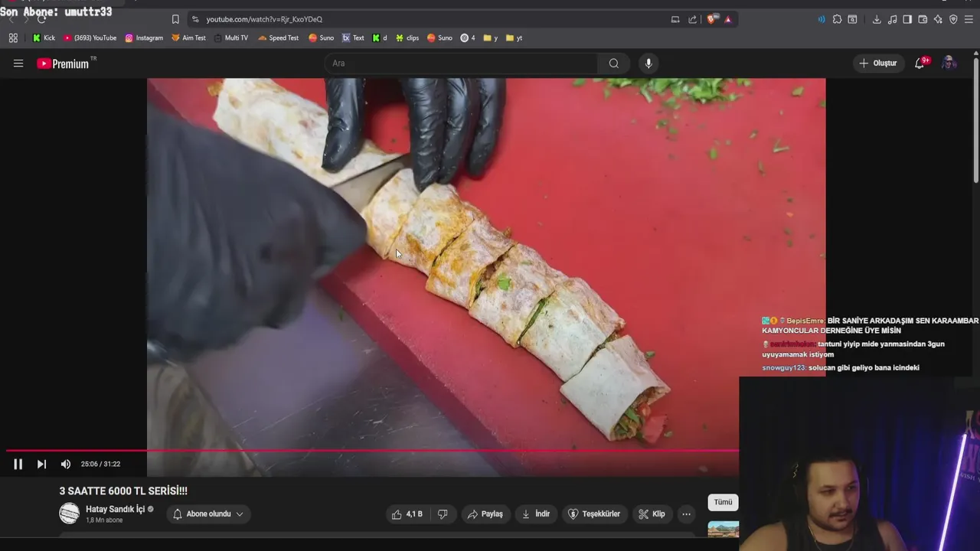Click the 25:06 / 31:22 time display

[x=100, y=464]
